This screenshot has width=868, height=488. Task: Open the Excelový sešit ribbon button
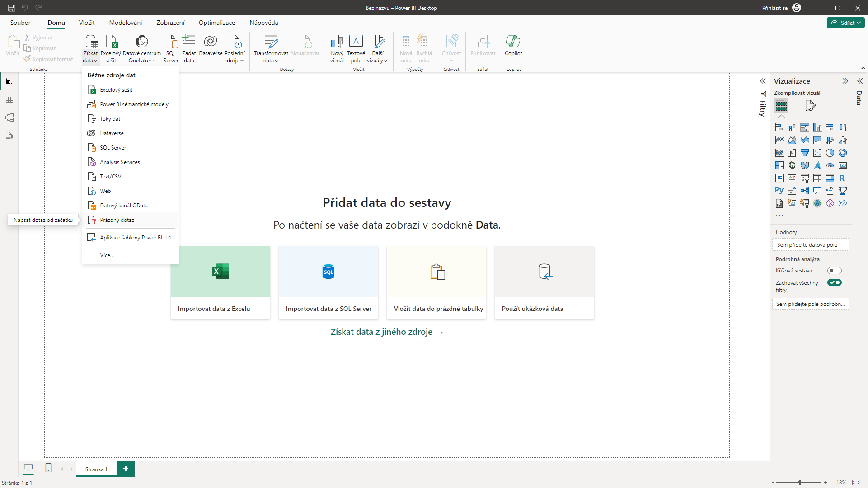(111, 49)
